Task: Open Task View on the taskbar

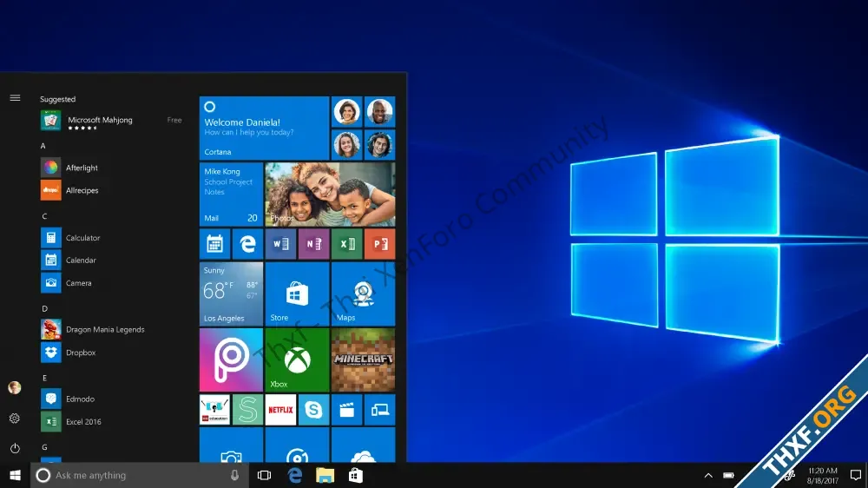Action: [x=264, y=475]
